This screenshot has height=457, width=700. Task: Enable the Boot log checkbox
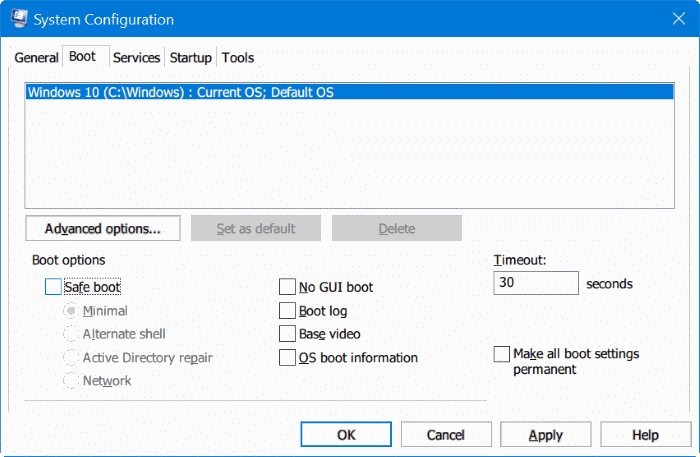click(287, 311)
